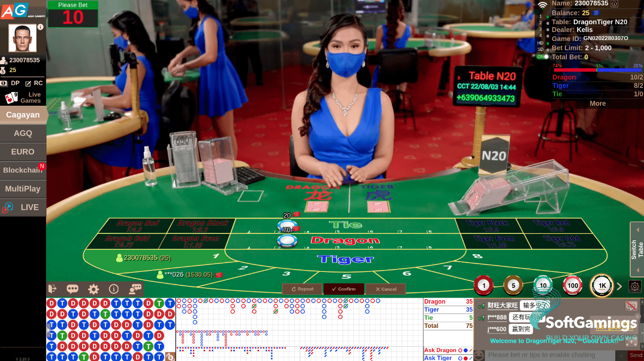The width and height of the screenshot is (644, 361).
Task: Open the chat bubble icon in toolbar
Action: pos(73,289)
